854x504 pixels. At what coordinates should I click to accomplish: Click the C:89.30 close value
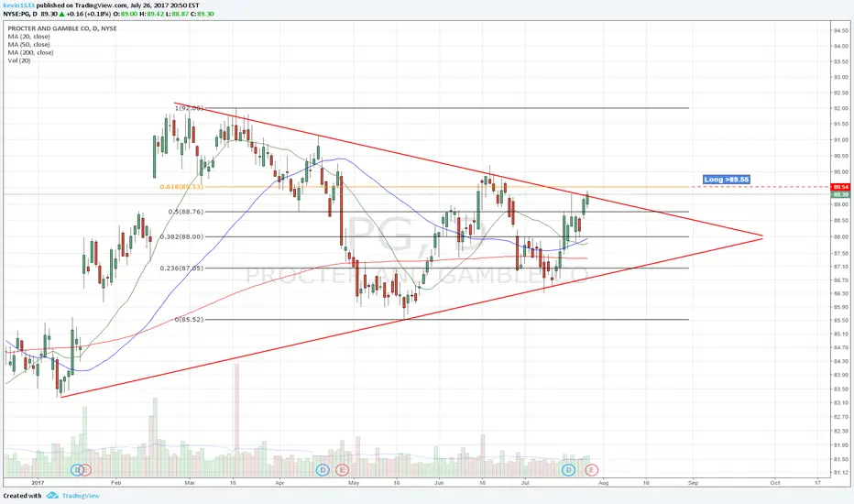point(203,14)
